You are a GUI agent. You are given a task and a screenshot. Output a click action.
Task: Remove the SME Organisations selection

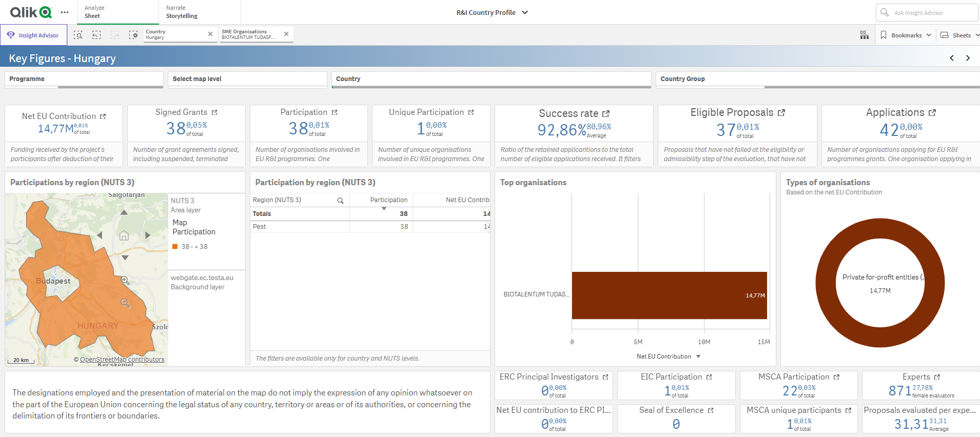[x=286, y=34]
